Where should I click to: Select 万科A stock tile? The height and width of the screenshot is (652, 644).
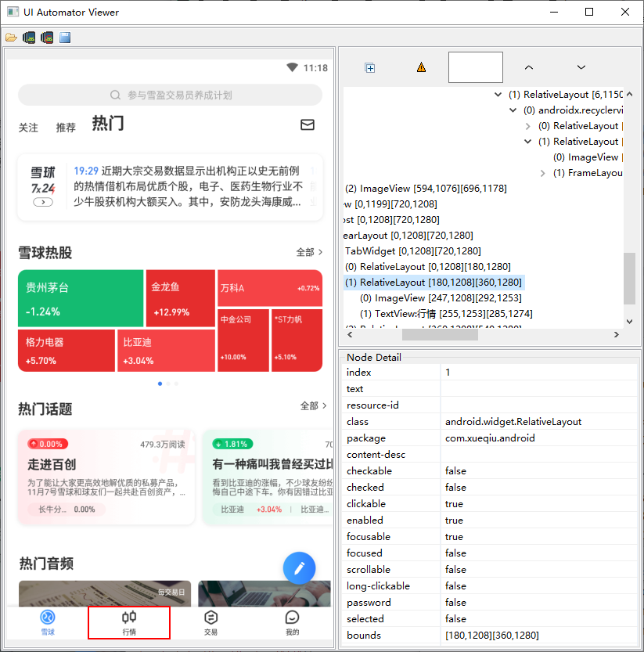point(270,288)
